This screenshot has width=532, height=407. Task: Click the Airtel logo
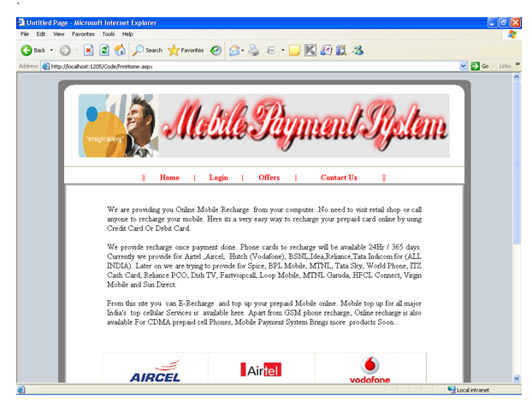261,369
